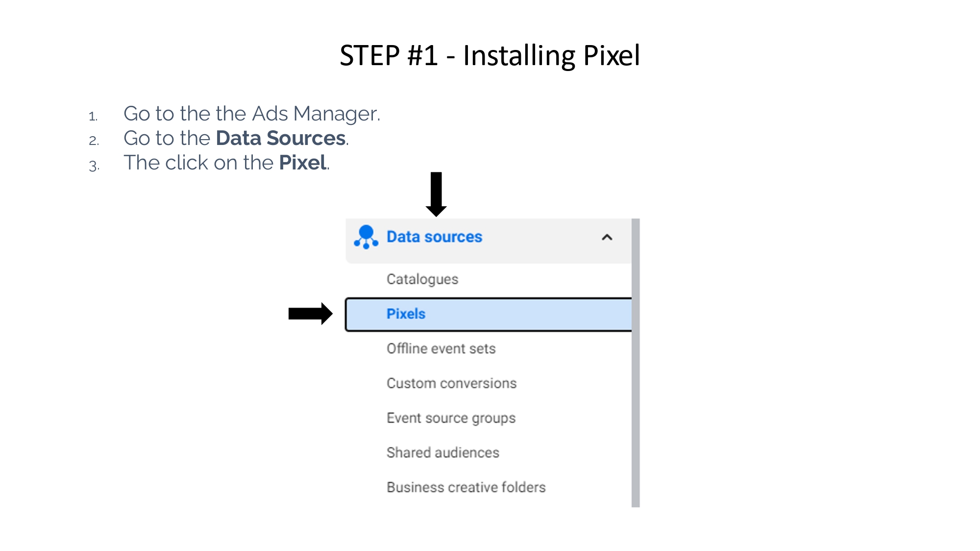980x551 pixels.
Task: Click the Data sources network icon
Action: click(x=366, y=237)
